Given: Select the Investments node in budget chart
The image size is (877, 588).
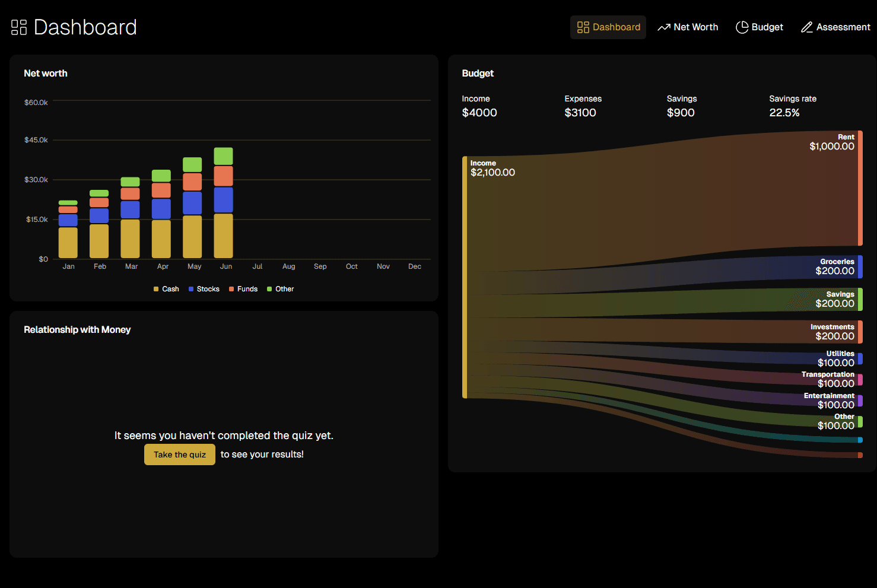Looking at the screenshot, I should tap(860, 332).
